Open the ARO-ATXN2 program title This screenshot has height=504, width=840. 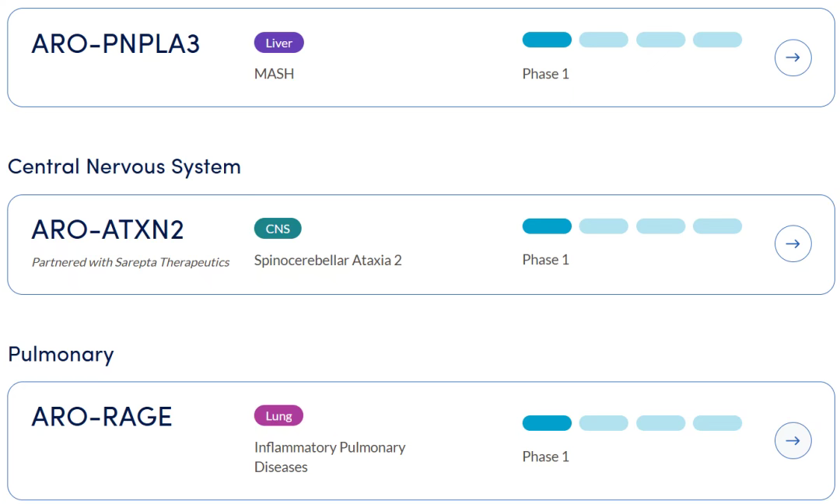[107, 230]
